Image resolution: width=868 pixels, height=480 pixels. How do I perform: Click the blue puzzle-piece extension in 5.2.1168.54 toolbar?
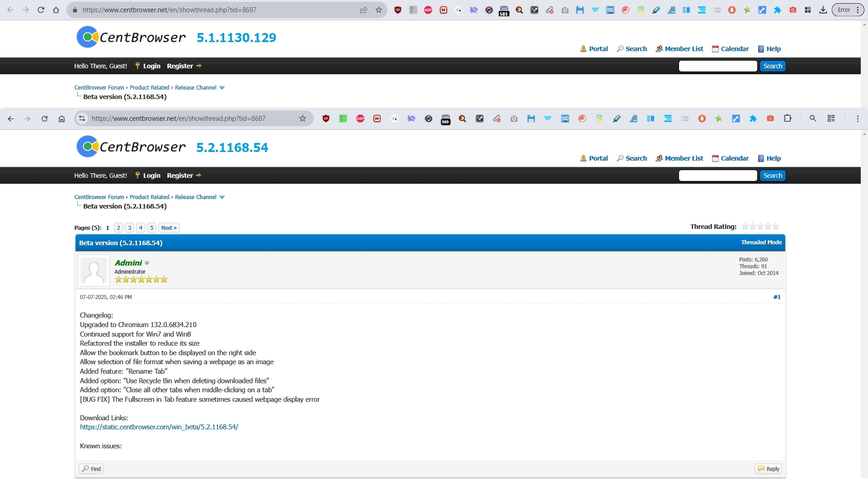753,119
